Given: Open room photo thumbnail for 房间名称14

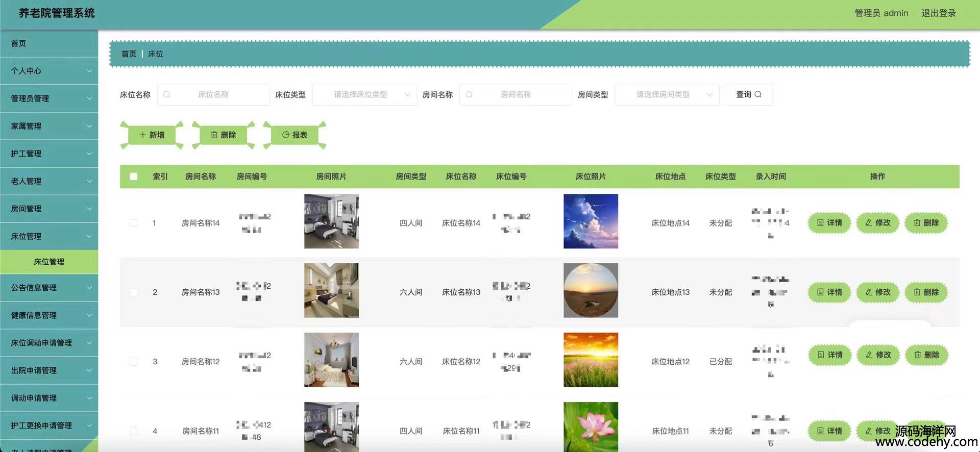Looking at the screenshot, I should click(331, 221).
